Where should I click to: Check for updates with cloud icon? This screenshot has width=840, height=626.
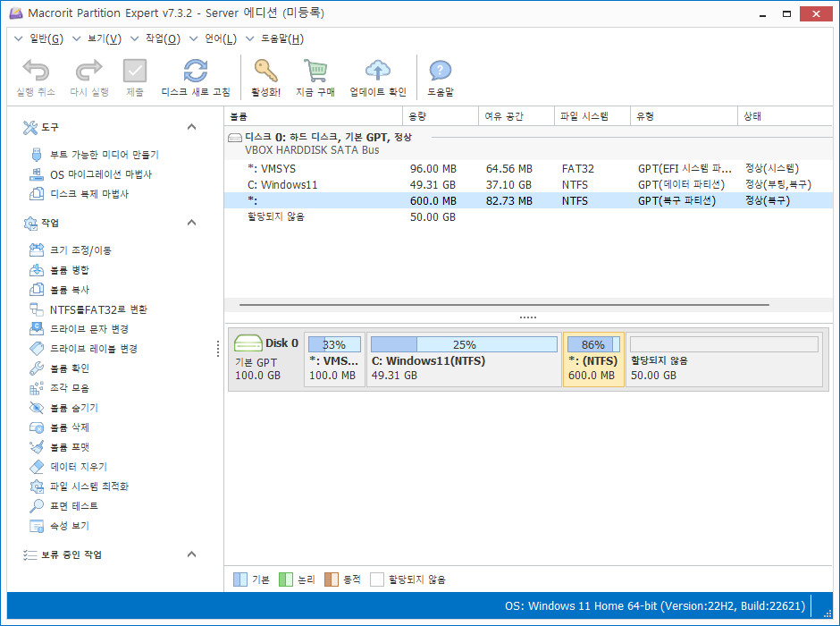pyautogui.click(x=378, y=71)
